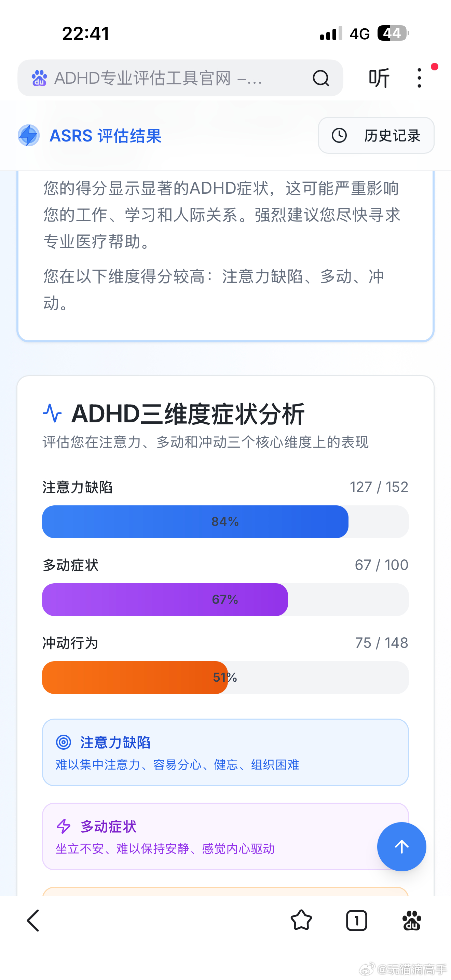Tap the blue 84% attention deficit bar
The height and width of the screenshot is (980, 451).
pos(195,521)
